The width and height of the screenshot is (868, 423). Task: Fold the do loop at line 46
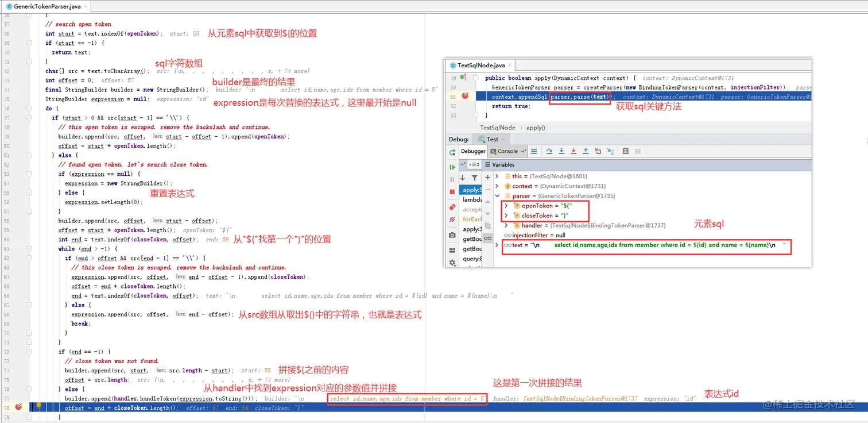28,108
